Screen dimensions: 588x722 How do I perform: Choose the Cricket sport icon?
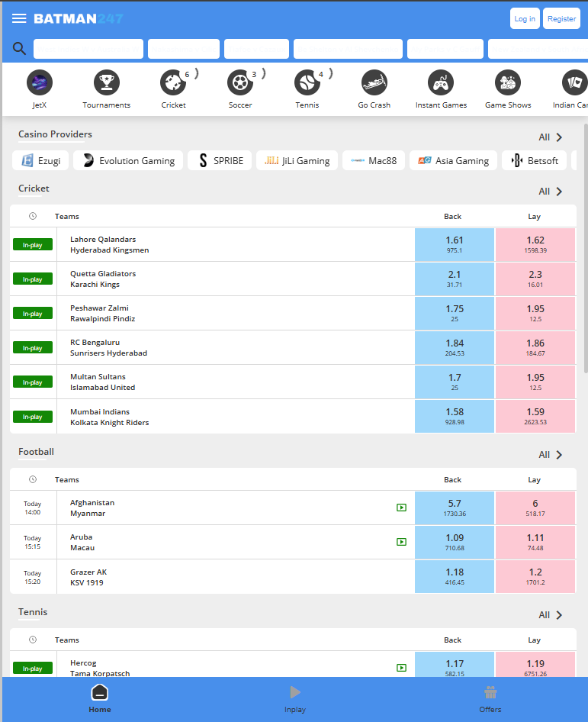point(173,82)
